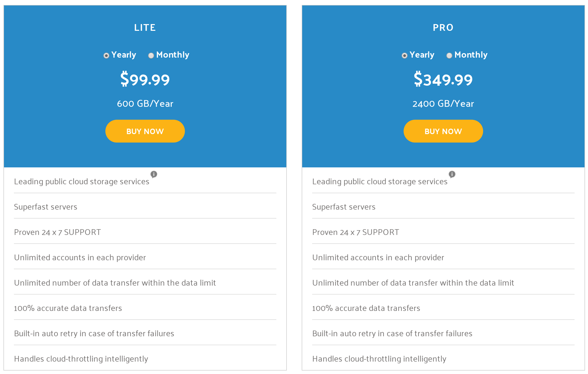Click BUY NOW under the PRO plan
588x374 pixels.
coord(443,131)
